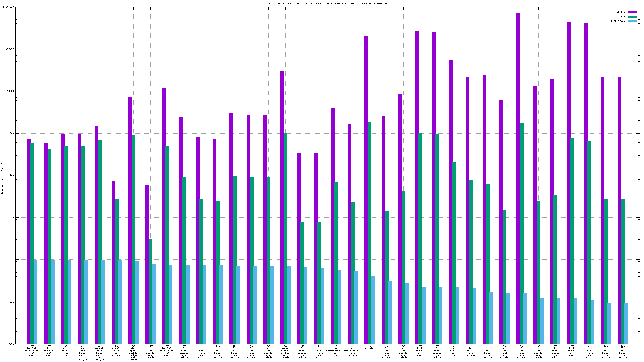Click the 0.01 y-axis tick label

pos(11,344)
